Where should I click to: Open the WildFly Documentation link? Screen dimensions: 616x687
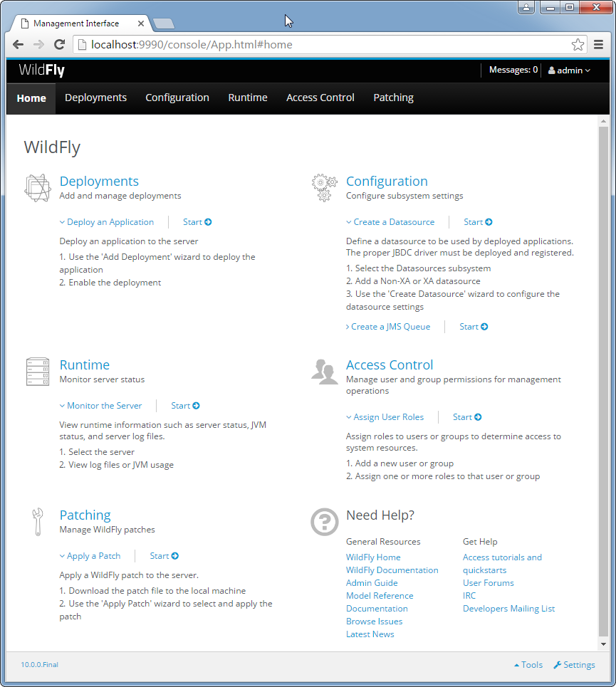coord(392,570)
